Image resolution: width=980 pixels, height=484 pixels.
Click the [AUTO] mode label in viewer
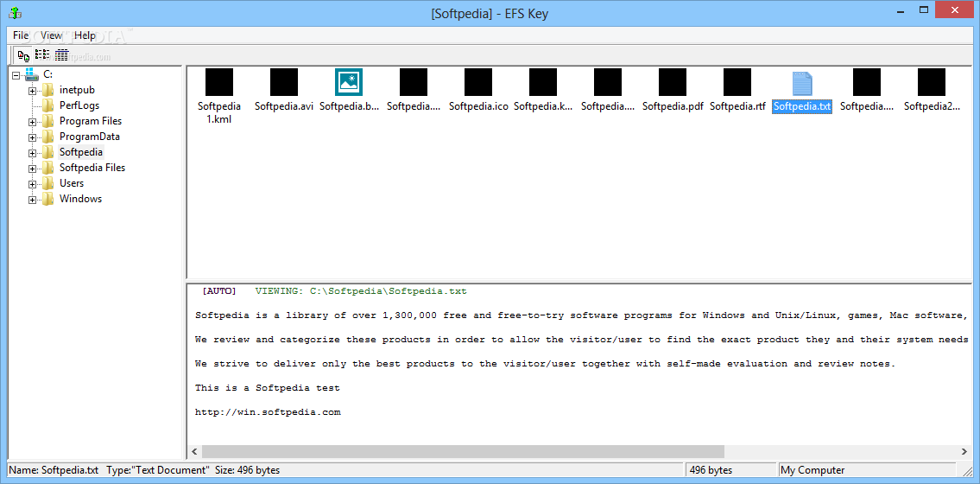(x=219, y=291)
